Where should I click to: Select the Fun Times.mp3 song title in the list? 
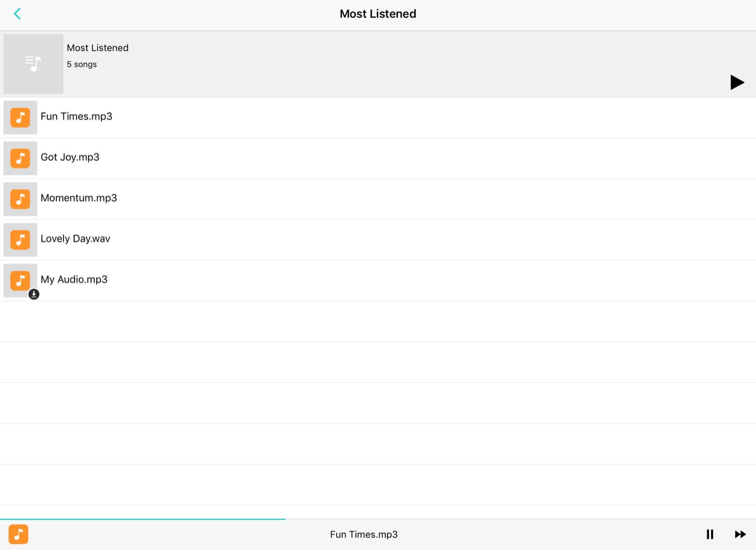(77, 116)
